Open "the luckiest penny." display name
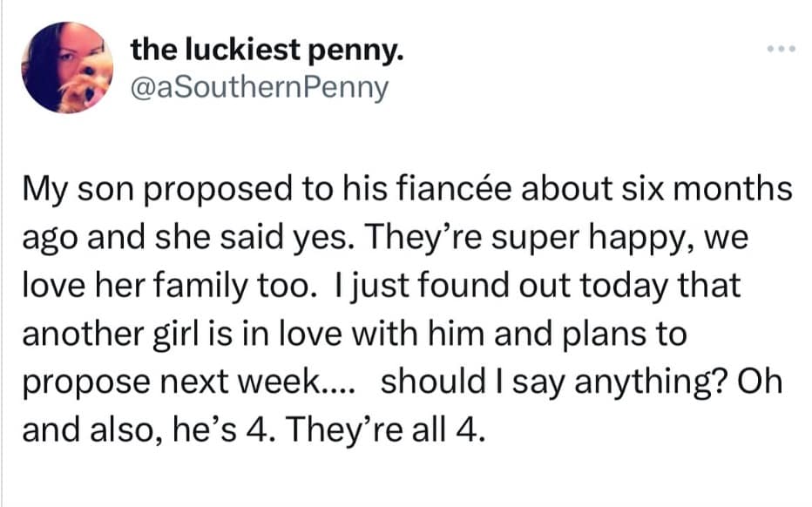This screenshot has width=812, height=507. coord(267,51)
